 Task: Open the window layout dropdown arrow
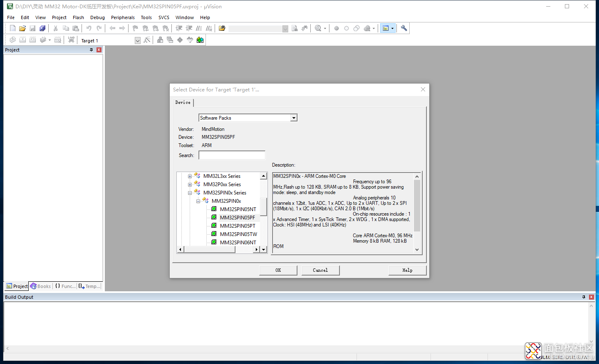coord(392,28)
